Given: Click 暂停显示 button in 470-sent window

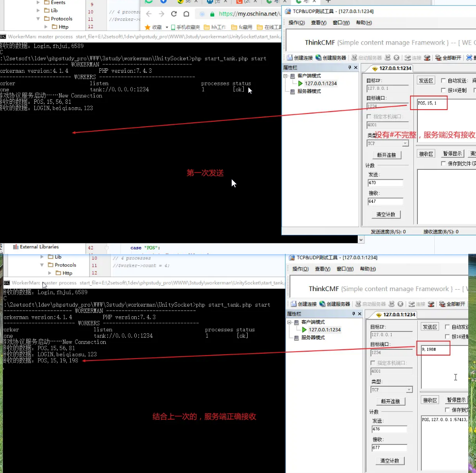Looking at the screenshot, I should 452,154.
